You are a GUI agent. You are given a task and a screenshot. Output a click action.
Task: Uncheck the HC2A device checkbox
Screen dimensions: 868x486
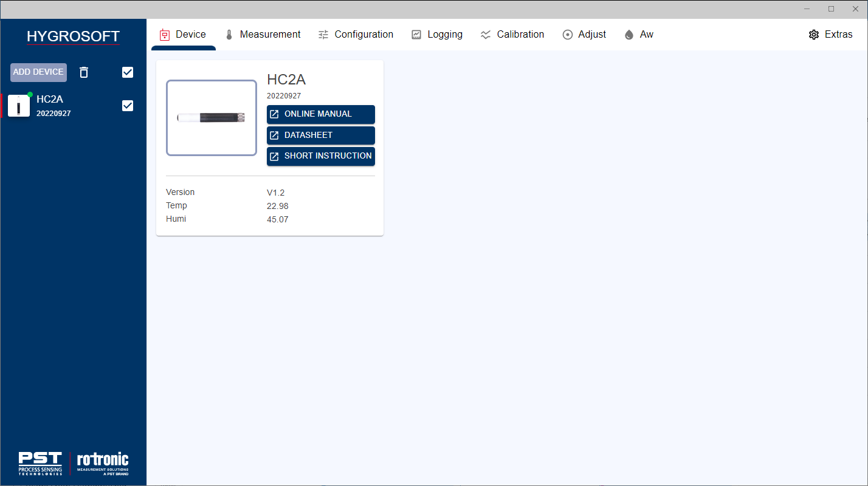[x=128, y=106]
